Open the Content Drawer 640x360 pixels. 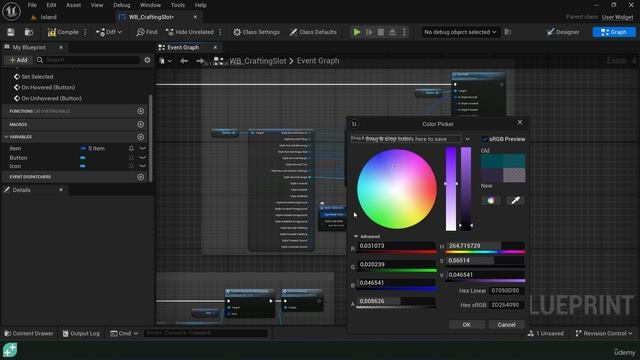pos(29,333)
